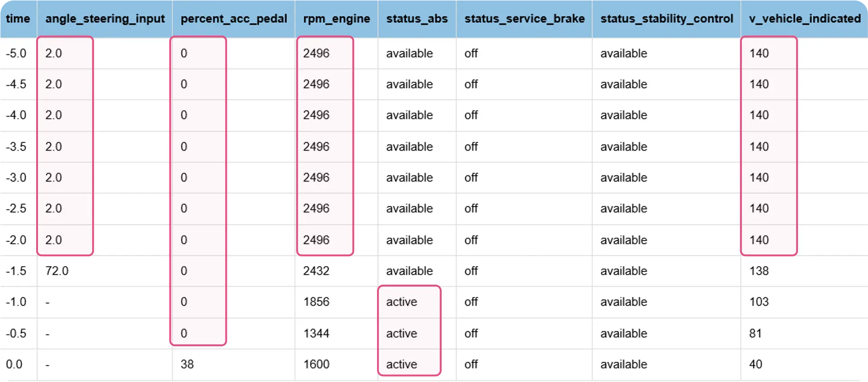Image resolution: width=868 pixels, height=382 pixels.
Task: Click stability control available in row -1.0
Action: (624, 301)
